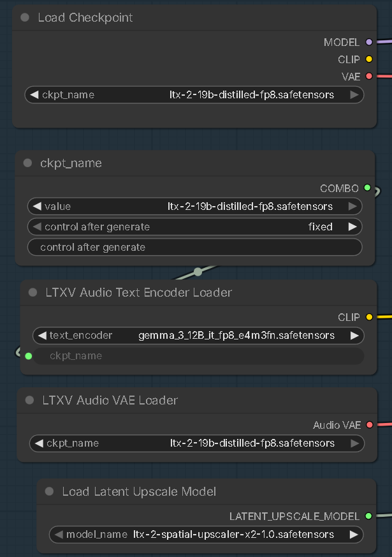Open the ckpt_name dropdown in Load Checkpoint
The width and height of the screenshot is (392, 557).
(194, 95)
